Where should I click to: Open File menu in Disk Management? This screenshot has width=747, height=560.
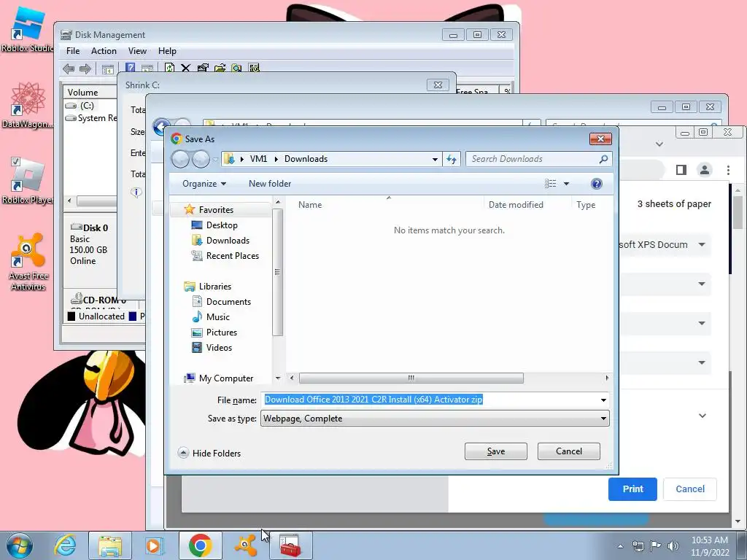73,51
